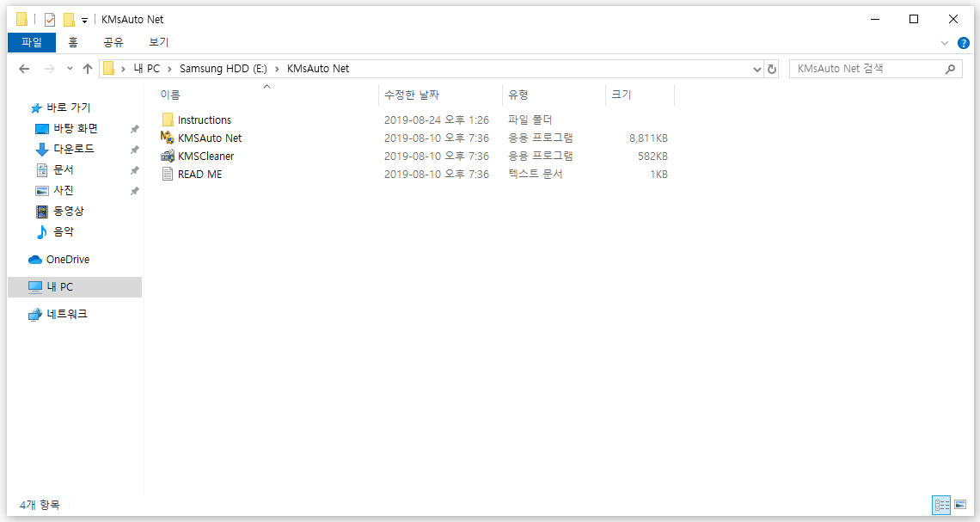The height and width of the screenshot is (522, 980).
Task: Sort by 수정한 날짜 (Date modified) column
Action: click(412, 95)
